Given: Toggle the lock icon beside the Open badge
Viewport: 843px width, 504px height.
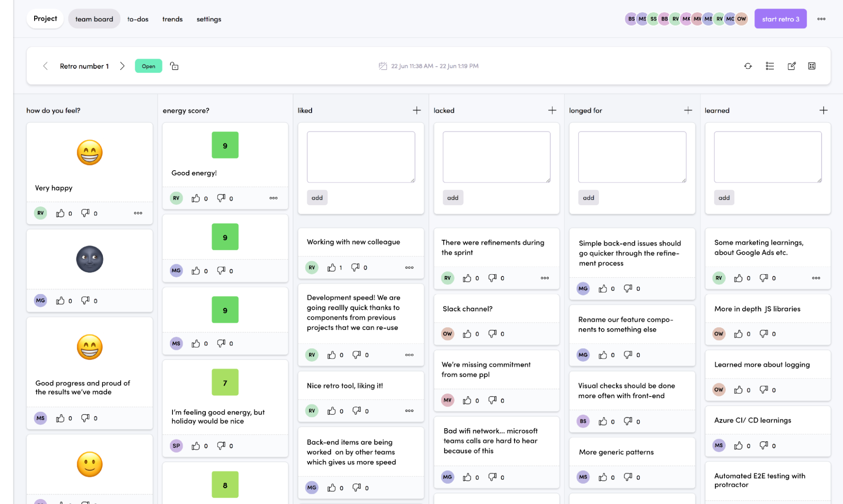Looking at the screenshot, I should [x=174, y=66].
